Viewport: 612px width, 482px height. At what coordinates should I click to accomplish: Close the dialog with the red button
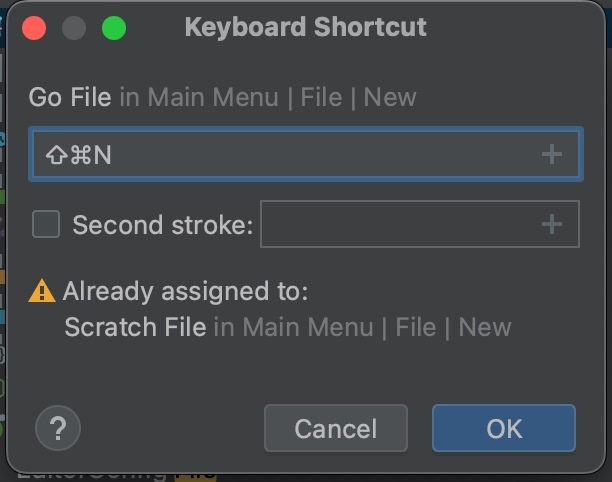pyautogui.click(x=35, y=28)
